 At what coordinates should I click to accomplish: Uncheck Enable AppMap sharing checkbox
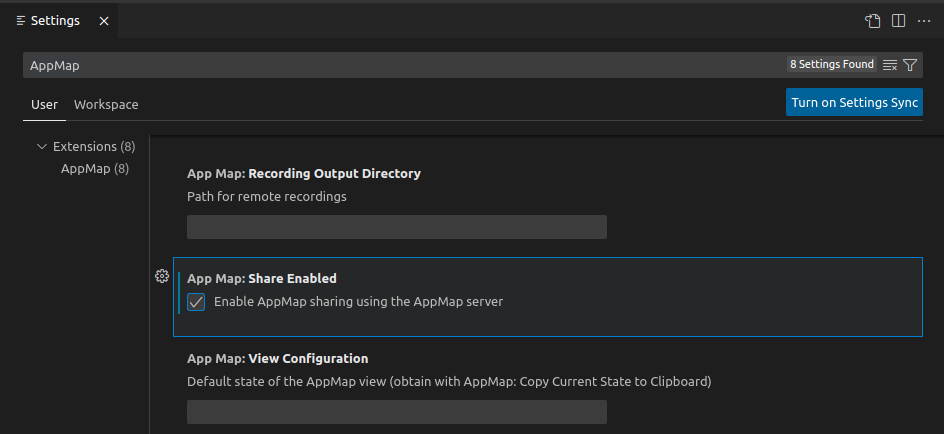196,302
